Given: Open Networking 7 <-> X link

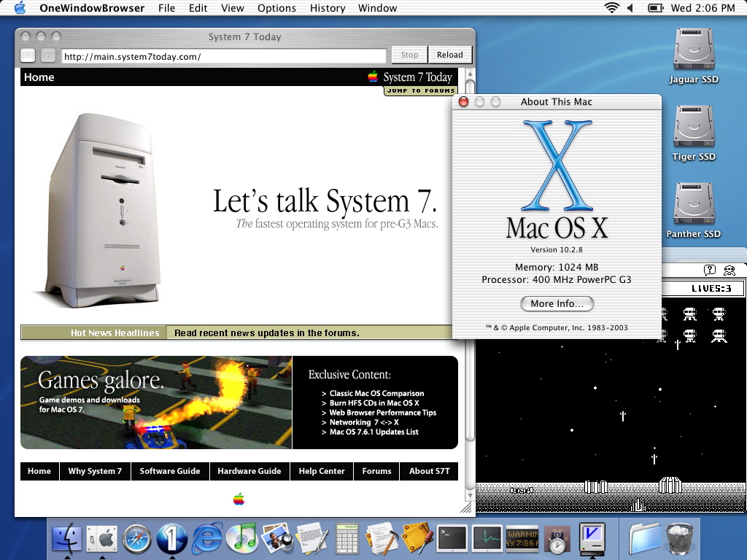Looking at the screenshot, I should tap(364, 422).
